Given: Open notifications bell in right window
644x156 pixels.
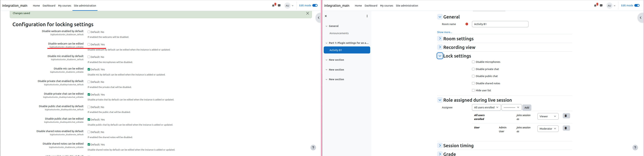Looking at the screenshot, I should pyautogui.click(x=595, y=6).
